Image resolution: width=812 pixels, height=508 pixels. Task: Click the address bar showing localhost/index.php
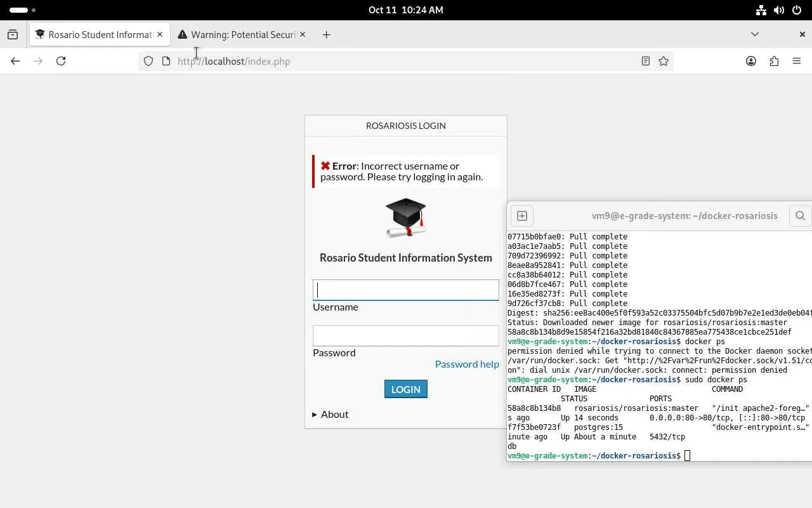click(x=406, y=61)
